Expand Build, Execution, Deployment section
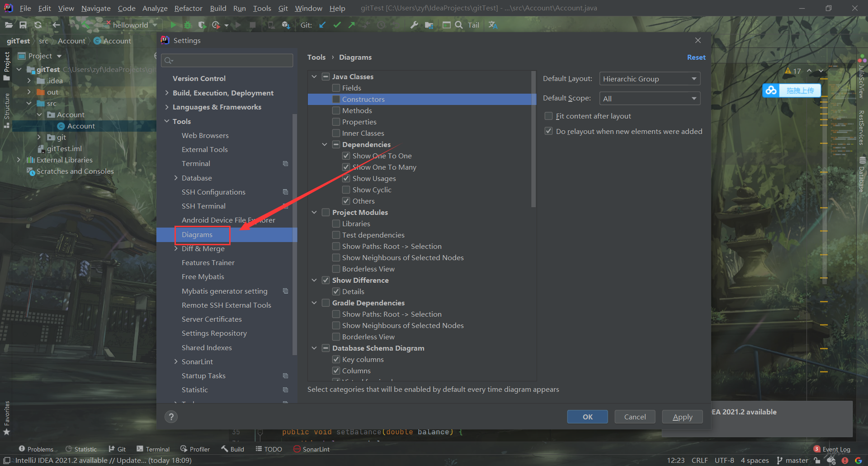This screenshot has width=868, height=466. pyautogui.click(x=167, y=93)
